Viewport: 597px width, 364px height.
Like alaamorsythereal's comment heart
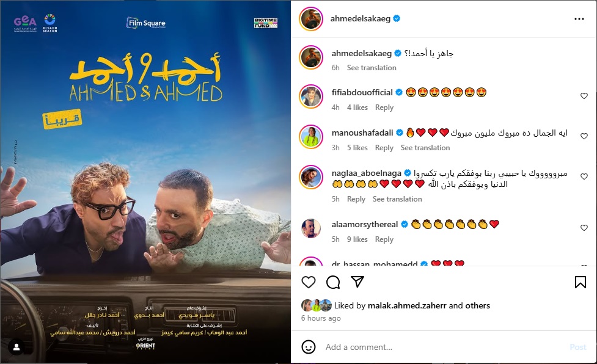584,228
